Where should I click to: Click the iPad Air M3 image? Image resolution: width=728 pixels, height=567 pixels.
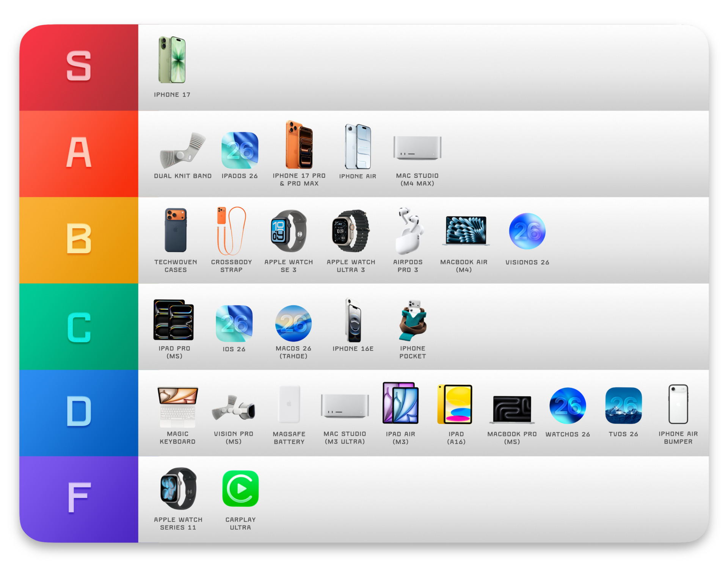pos(400,403)
